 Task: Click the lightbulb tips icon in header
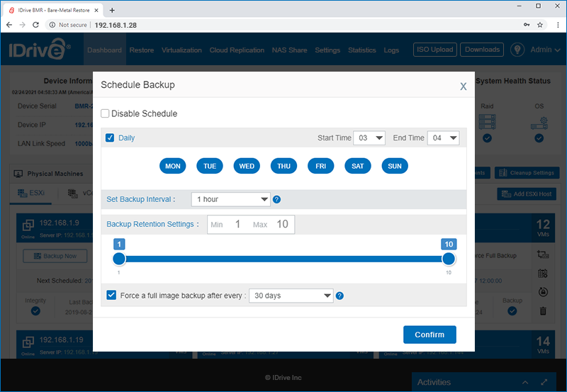517,50
